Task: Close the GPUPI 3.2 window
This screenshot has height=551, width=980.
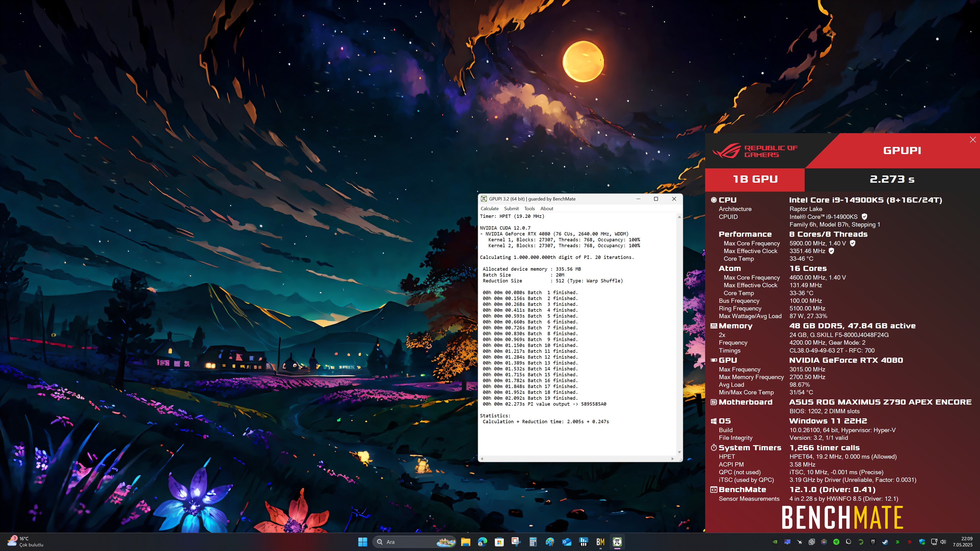Action: (x=674, y=199)
